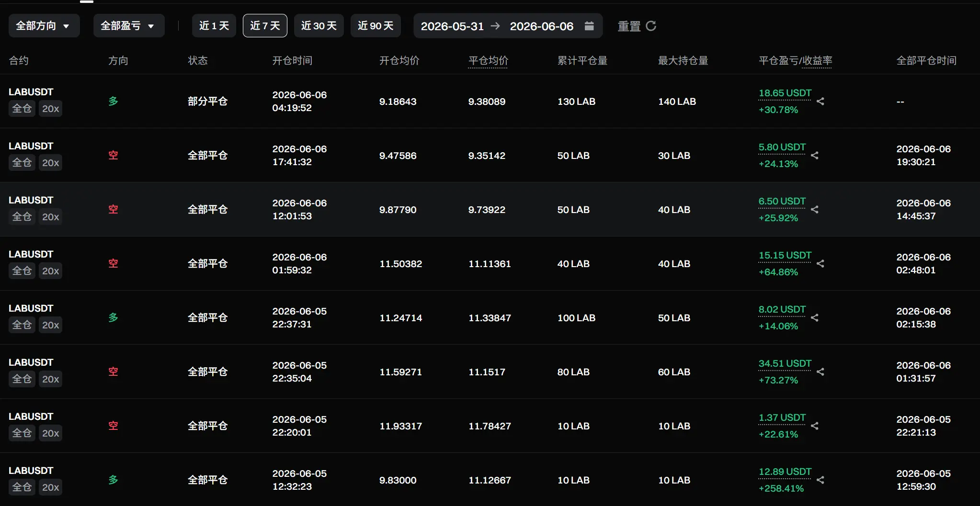Click the 多 direction in the 22:37:31 row

pyautogui.click(x=113, y=318)
